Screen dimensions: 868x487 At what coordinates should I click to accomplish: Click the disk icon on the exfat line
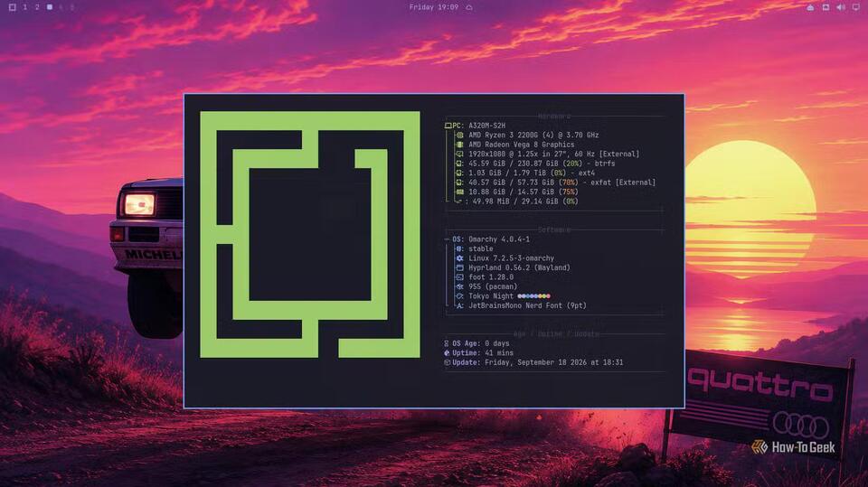coord(459,183)
